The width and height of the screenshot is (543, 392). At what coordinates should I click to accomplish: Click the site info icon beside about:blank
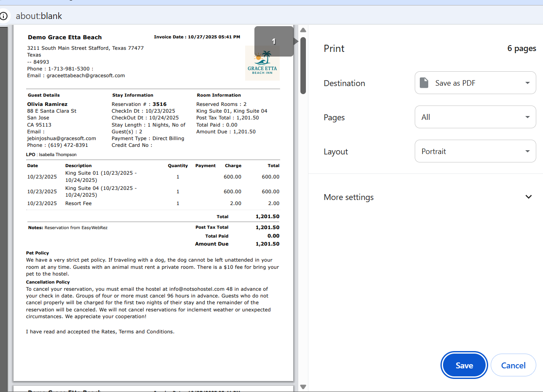point(4,16)
